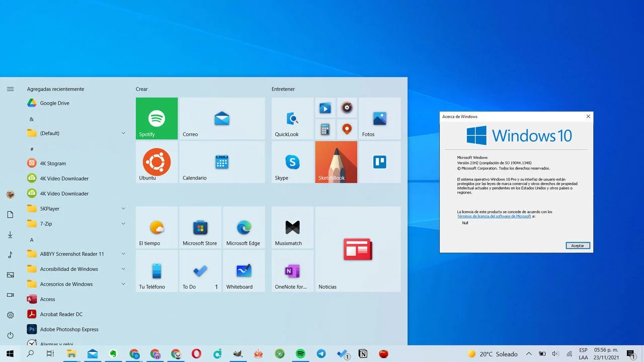This screenshot has width=644, height=362.
Task: Launch 4K Stogram from app list
Action: point(76,163)
